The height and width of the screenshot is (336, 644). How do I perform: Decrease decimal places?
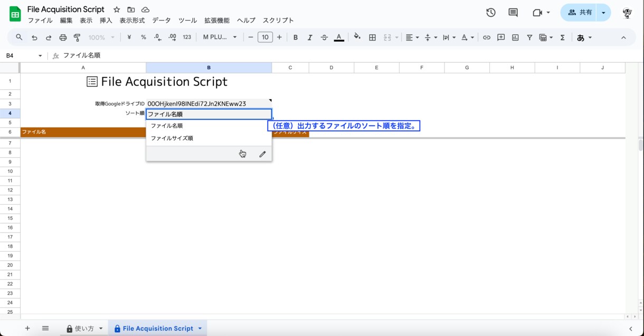tap(157, 37)
